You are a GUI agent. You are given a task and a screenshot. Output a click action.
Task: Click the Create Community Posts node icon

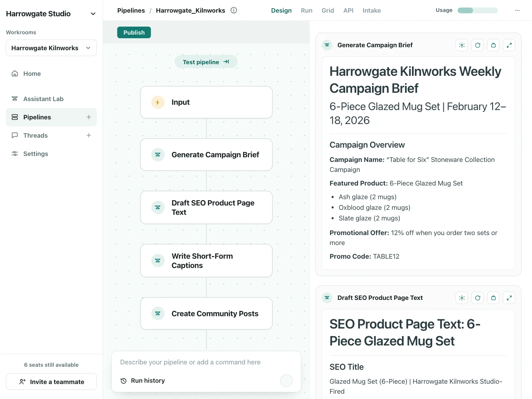tap(158, 314)
